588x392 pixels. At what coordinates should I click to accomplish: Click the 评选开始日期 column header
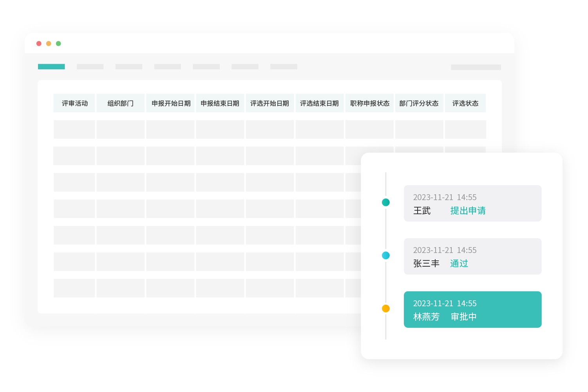(x=270, y=103)
